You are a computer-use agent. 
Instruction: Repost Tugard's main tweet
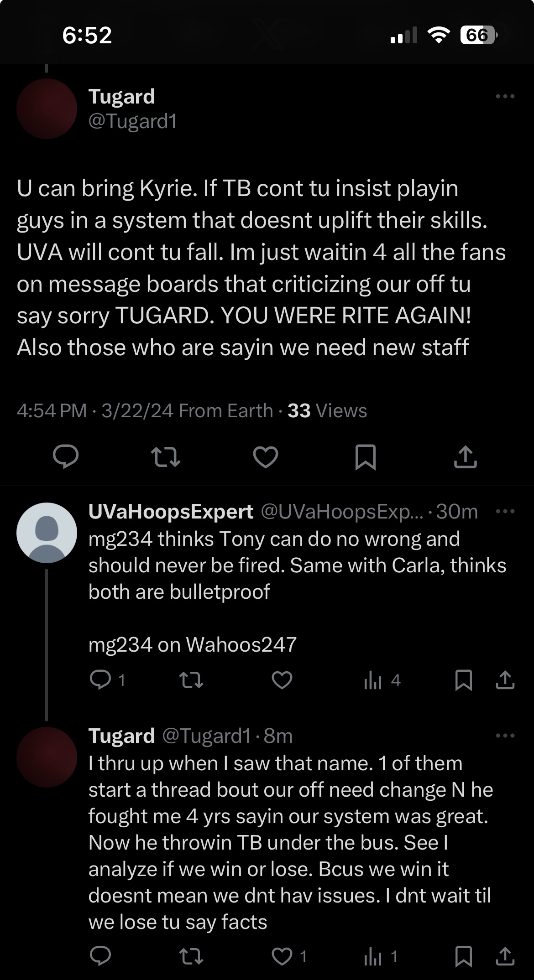(165, 457)
